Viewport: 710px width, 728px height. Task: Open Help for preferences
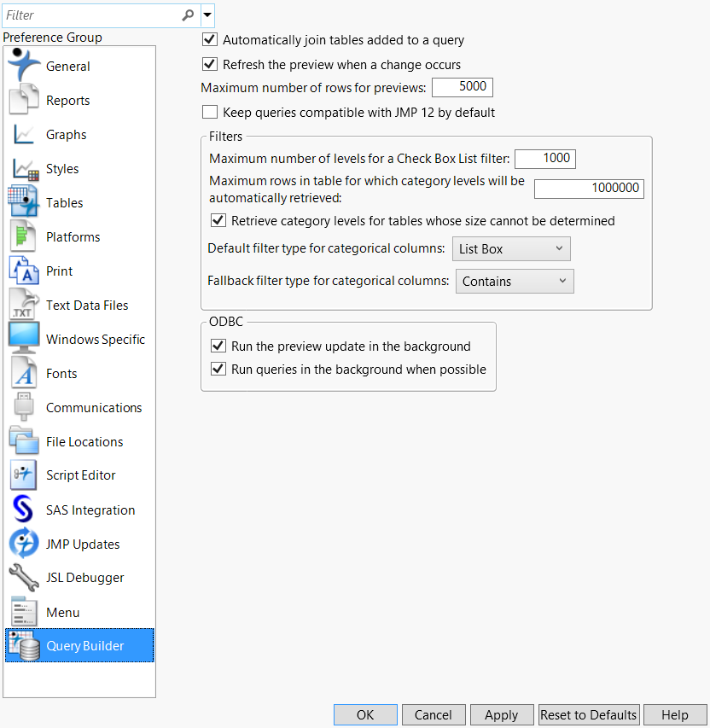pyautogui.click(x=675, y=714)
